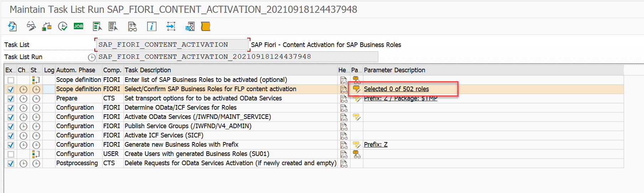
Task: Click the blue arrow dotted-selection toolbar icon
Action: coord(171,26)
